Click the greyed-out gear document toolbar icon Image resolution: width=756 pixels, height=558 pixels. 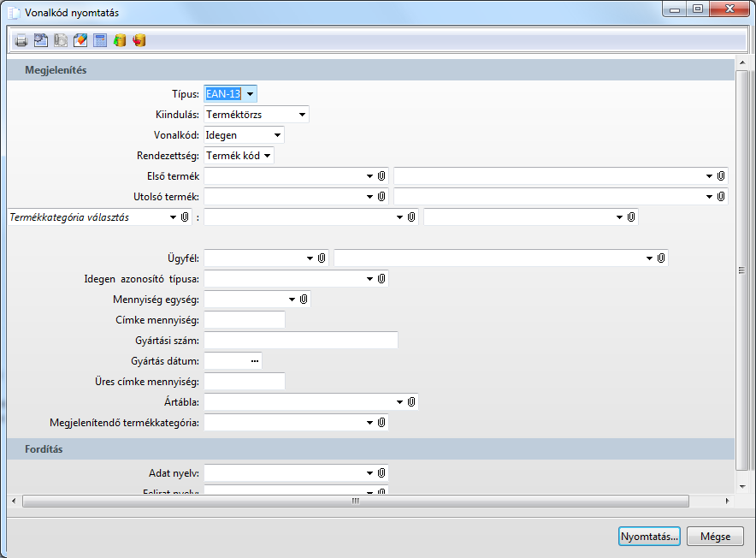(x=61, y=40)
